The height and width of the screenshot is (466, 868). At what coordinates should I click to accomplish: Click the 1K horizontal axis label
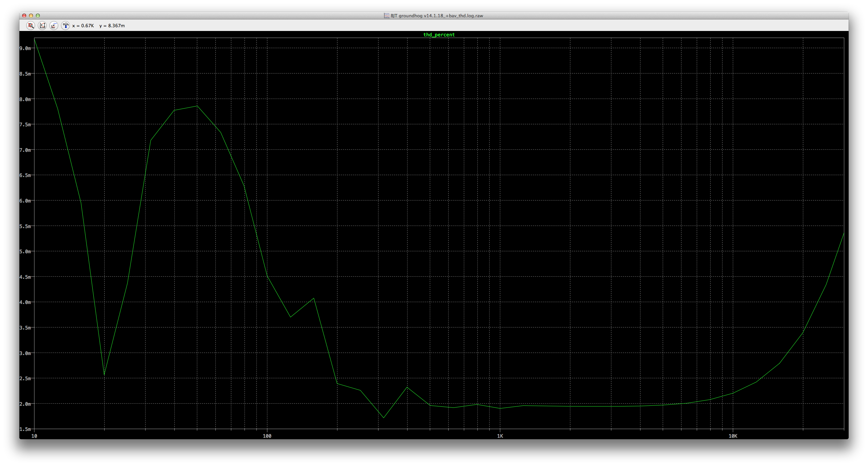(x=500, y=436)
